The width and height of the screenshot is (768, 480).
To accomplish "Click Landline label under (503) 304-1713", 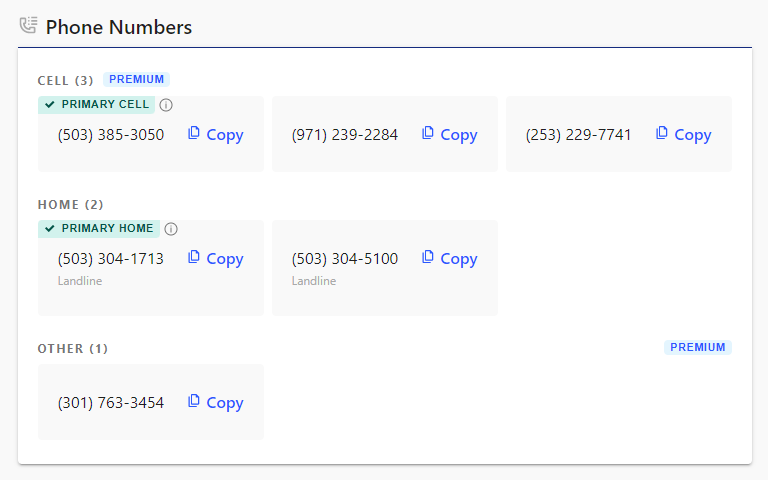I will tap(80, 281).
